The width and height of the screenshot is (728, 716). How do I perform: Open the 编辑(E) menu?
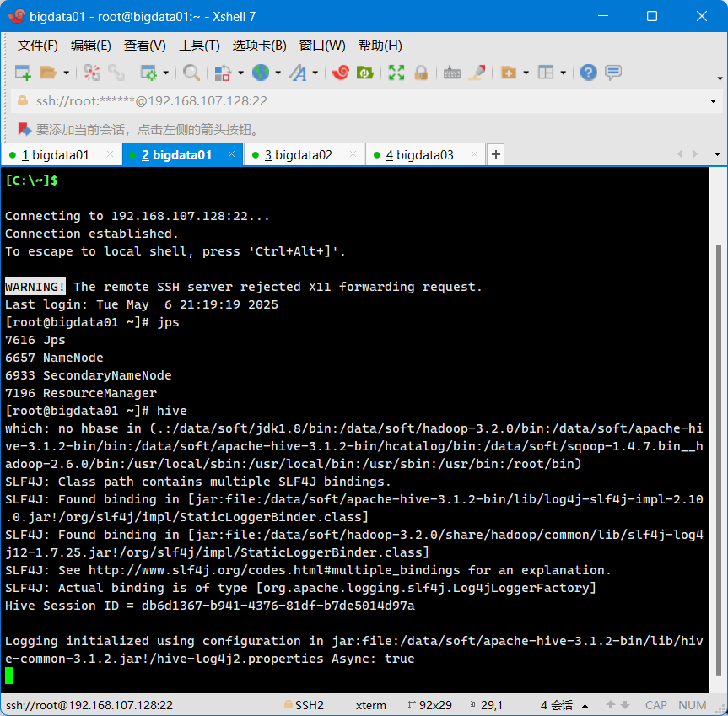point(91,46)
